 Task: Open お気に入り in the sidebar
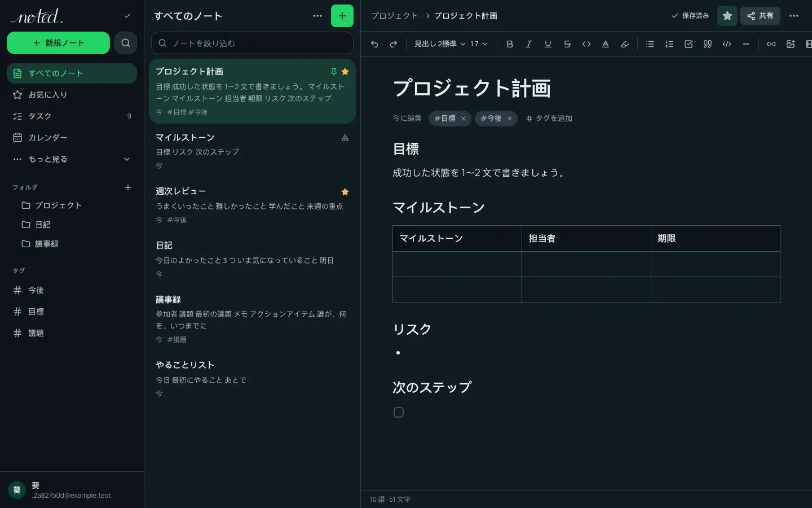coord(72,95)
